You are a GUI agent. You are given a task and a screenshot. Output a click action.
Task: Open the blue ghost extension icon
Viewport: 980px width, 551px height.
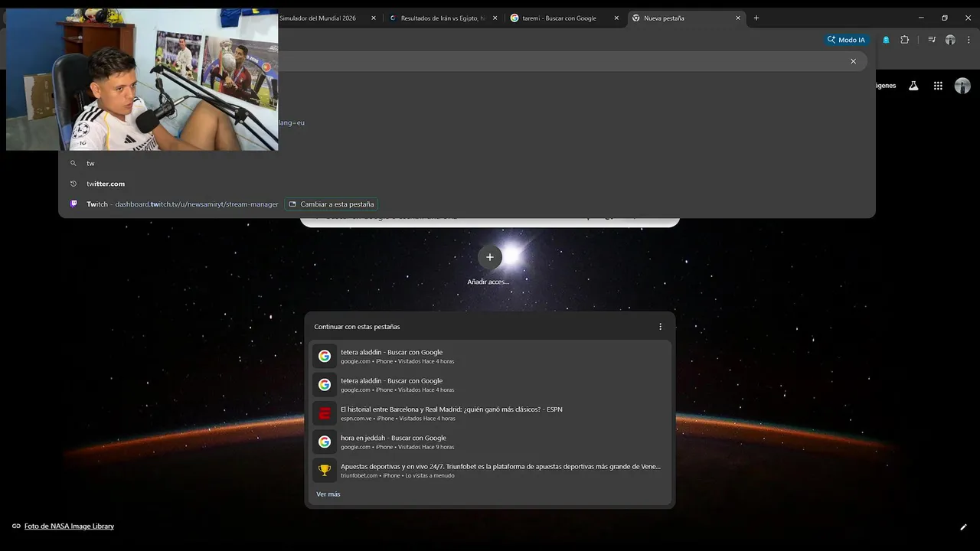pyautogui.click(x=886, y=40)
